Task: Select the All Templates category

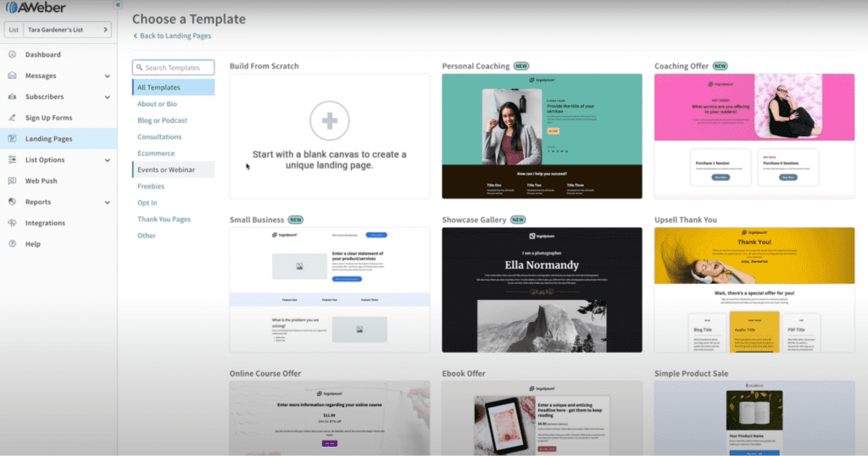Action: point(173,87)
